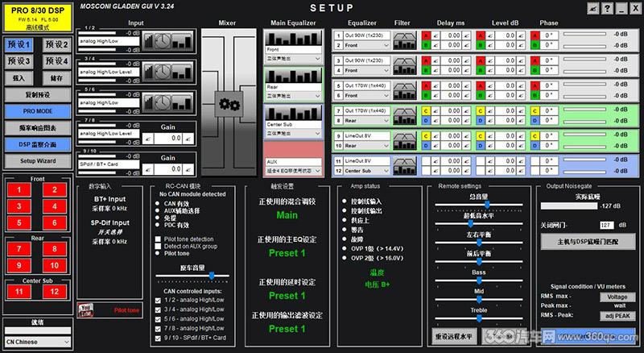Select preset 预设4
This screenshot has height=353, width=644.
(x=56, y=61)
